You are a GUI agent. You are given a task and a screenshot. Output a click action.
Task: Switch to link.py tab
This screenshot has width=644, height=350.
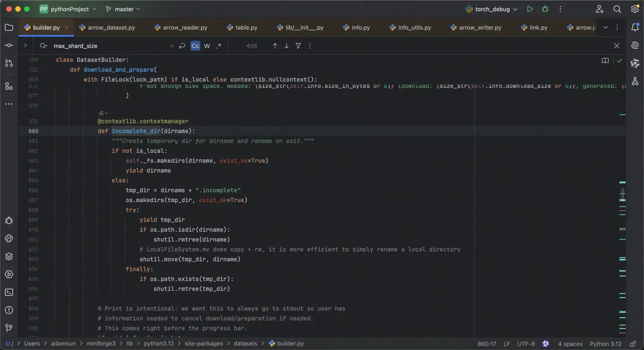pyautogui.click(x=534, y=28)
